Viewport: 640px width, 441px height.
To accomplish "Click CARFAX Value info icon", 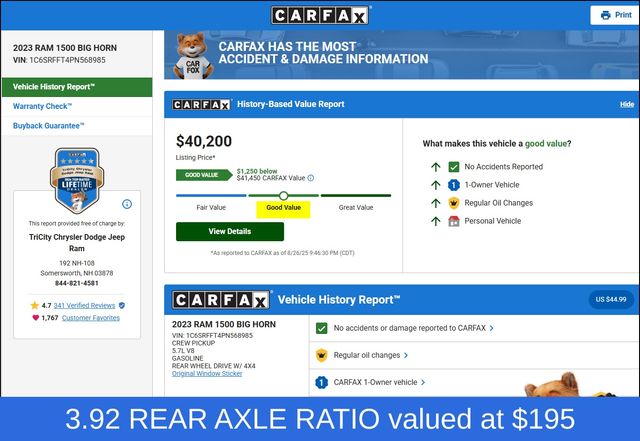I will point(311,178).
